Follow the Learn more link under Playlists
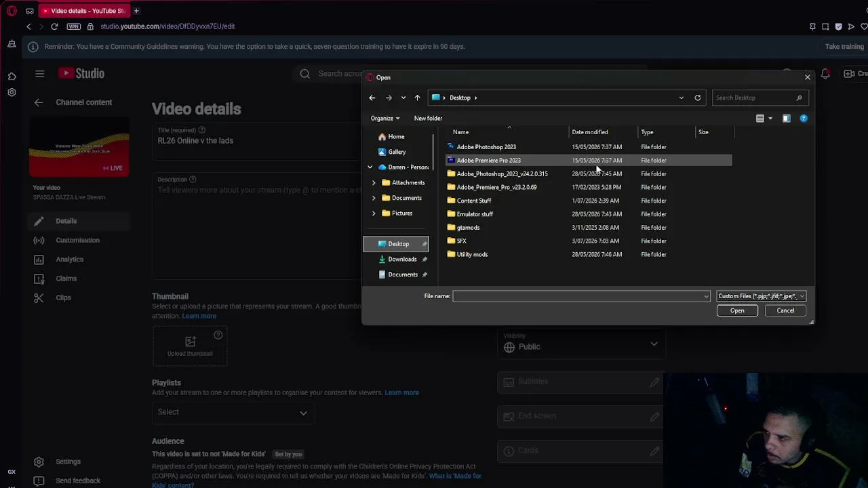Screen dimensions: 868x488 click(401, 392)
